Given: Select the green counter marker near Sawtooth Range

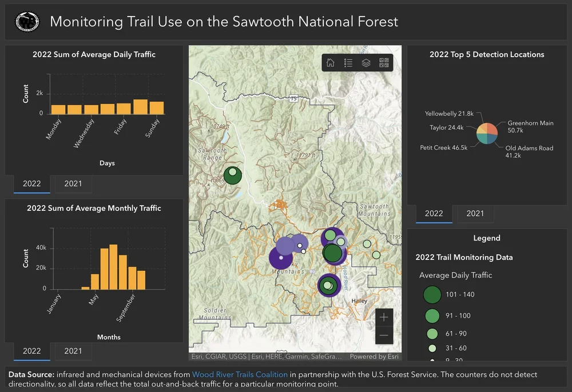Looking at the screenshot, I should (232, 176).
